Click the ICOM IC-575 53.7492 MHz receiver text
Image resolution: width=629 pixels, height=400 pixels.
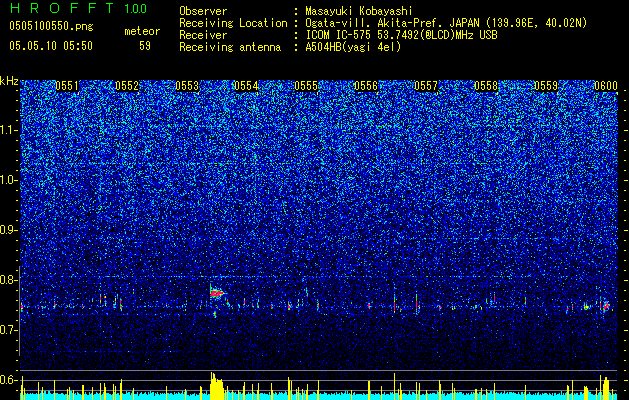[x=401, y=35]
